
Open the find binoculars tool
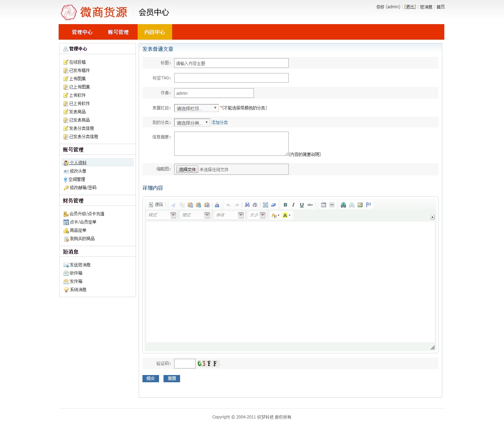coord(247,205)
